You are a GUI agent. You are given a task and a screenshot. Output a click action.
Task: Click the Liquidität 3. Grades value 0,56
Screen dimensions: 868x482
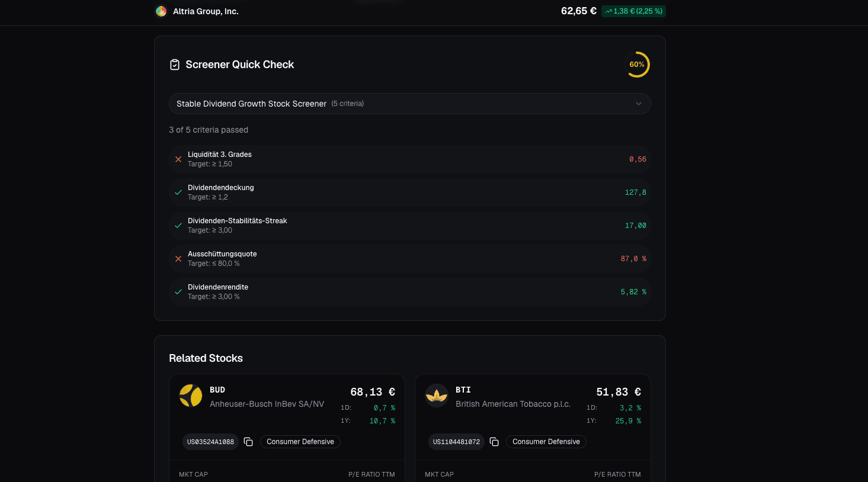pos(638,159)
